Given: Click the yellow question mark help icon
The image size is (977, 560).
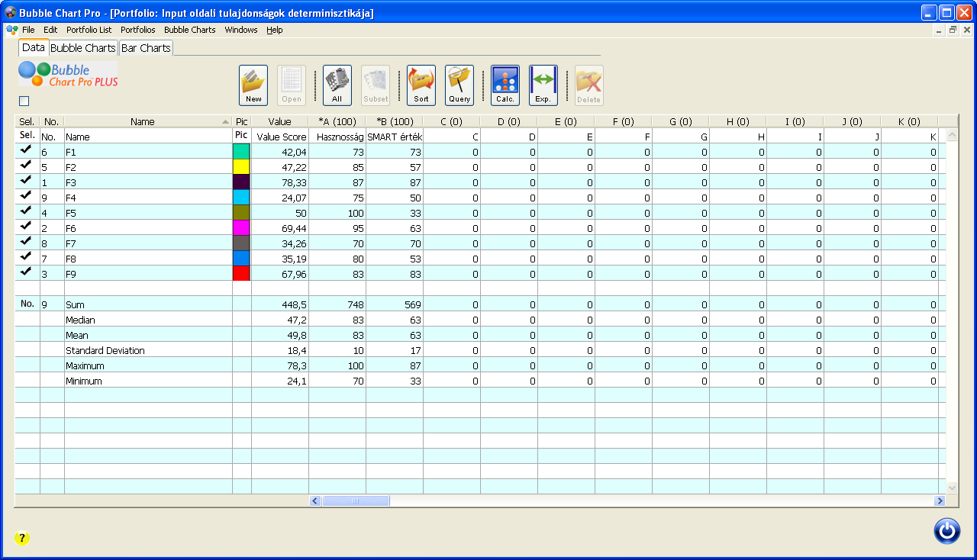Looking at the screenshot, I should point(22,539).
